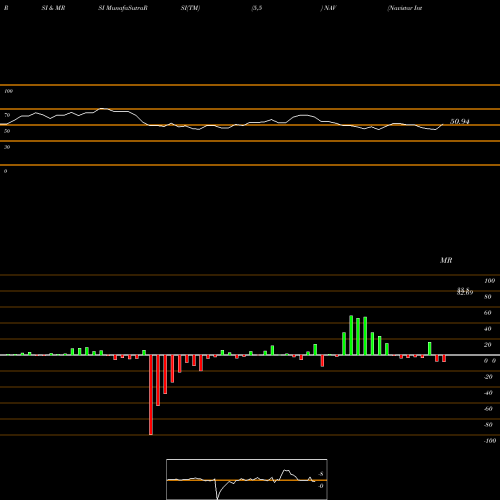The width and height of the screenshot is (500, 500).
Task: Click the 32.69 value in MR chart
Action: point(465,292)
